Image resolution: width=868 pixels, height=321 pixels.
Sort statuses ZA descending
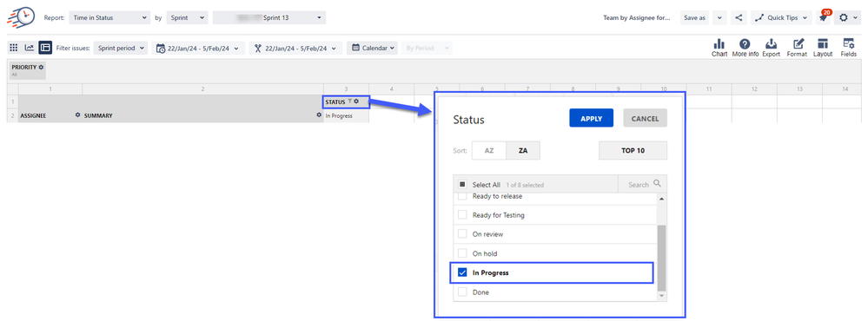tap(523, 150)
